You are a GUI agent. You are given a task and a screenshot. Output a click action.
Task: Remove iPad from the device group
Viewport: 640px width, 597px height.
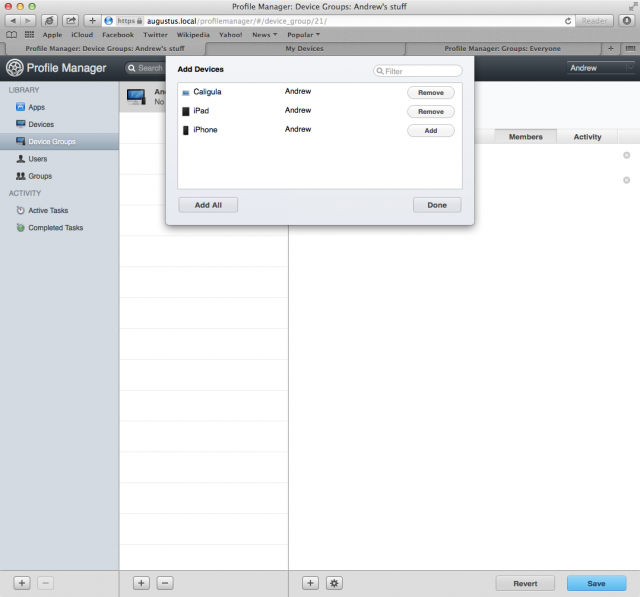431,111
